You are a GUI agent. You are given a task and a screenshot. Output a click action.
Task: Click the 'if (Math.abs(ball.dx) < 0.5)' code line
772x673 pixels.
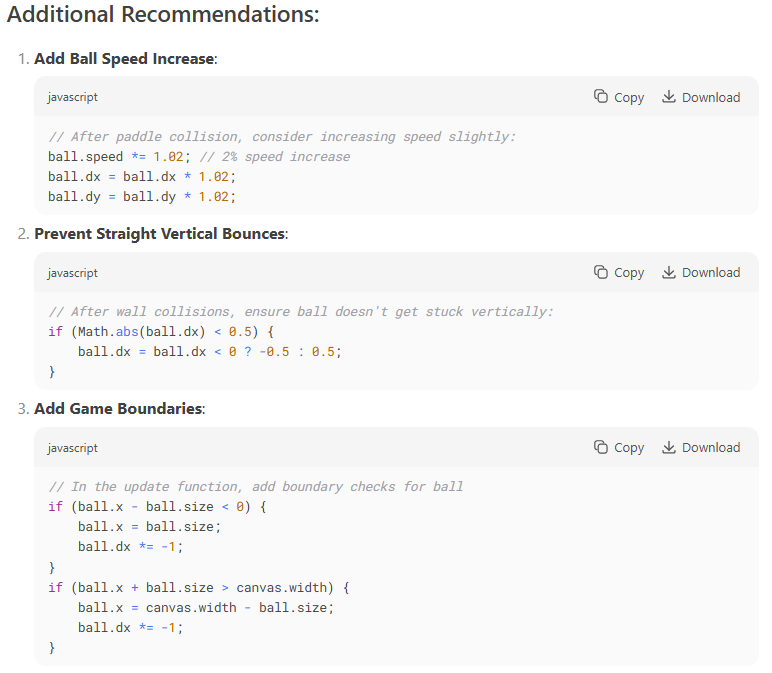pyautogui.click(x=160, y=332)
